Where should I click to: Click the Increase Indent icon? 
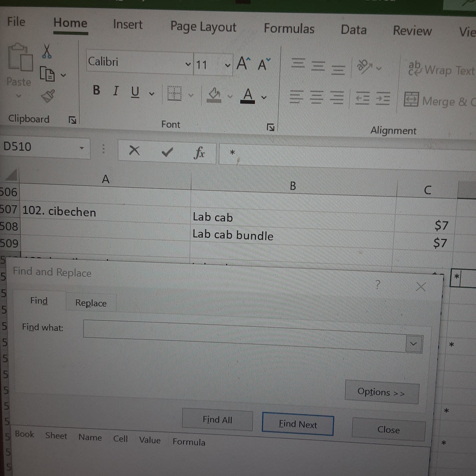click(x=383, y=98)
